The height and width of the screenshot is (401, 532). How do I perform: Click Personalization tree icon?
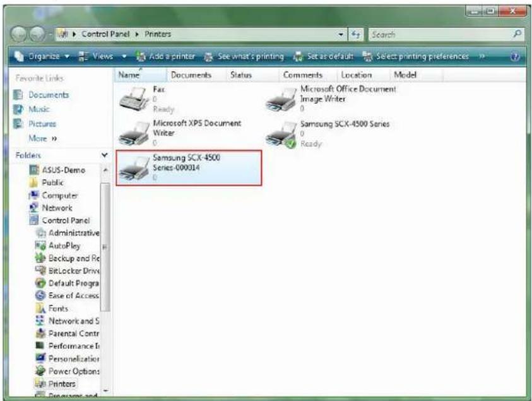point(40,358)
